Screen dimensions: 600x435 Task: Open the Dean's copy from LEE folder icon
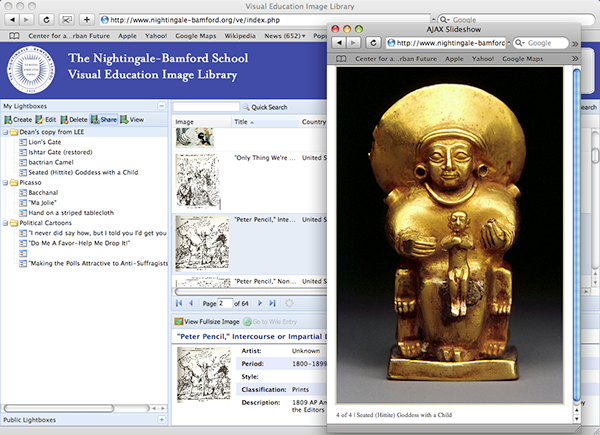click(14, 132)
